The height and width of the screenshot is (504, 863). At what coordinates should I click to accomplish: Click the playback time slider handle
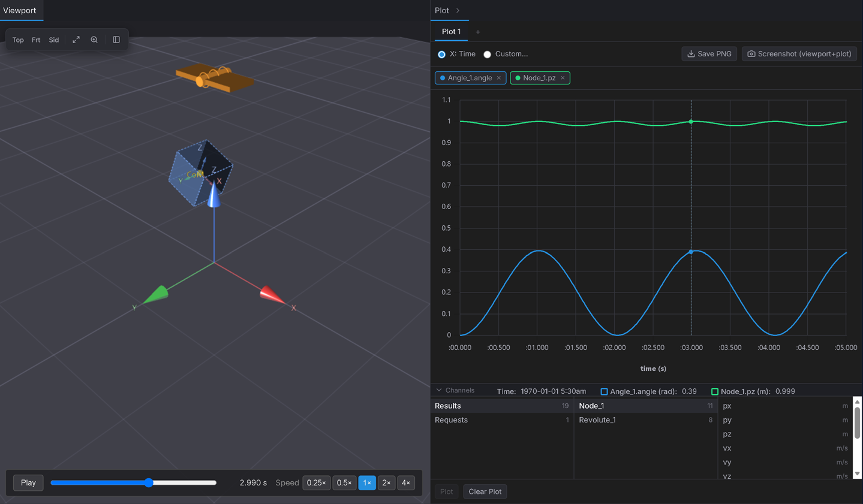[149, 482]
